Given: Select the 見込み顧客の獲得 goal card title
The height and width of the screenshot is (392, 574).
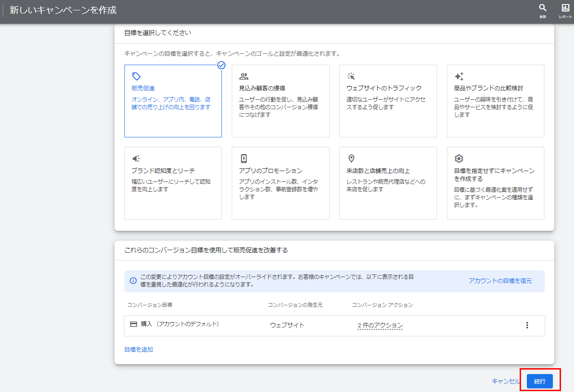Looking at the screenshot, I should (262, 88).
